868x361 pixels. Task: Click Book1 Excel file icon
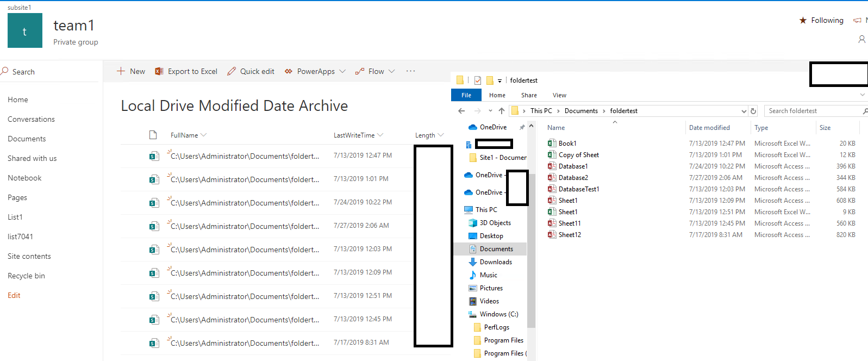click(552, 144)
